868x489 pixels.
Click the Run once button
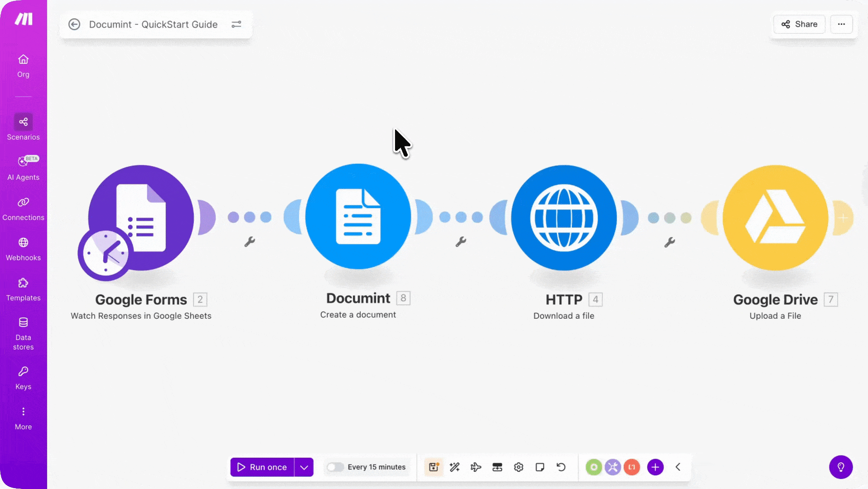click(x=262, y=467)
